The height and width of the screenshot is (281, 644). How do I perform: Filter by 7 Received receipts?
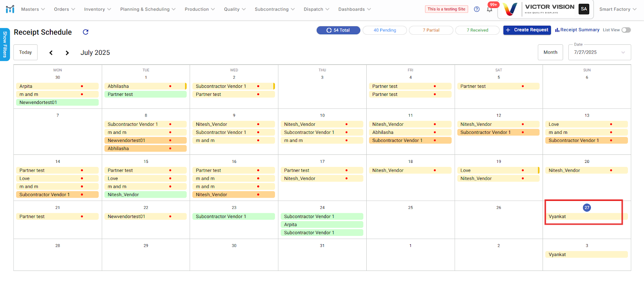point(477,30)
